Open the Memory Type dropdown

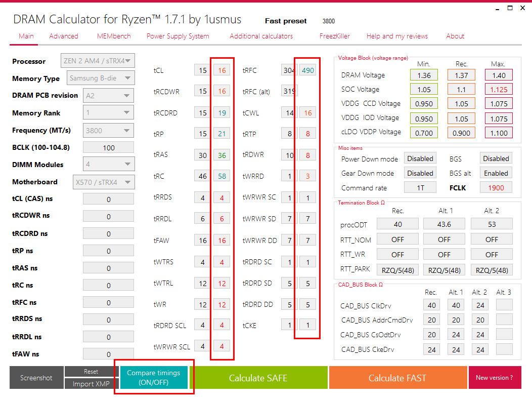[101, 78]
